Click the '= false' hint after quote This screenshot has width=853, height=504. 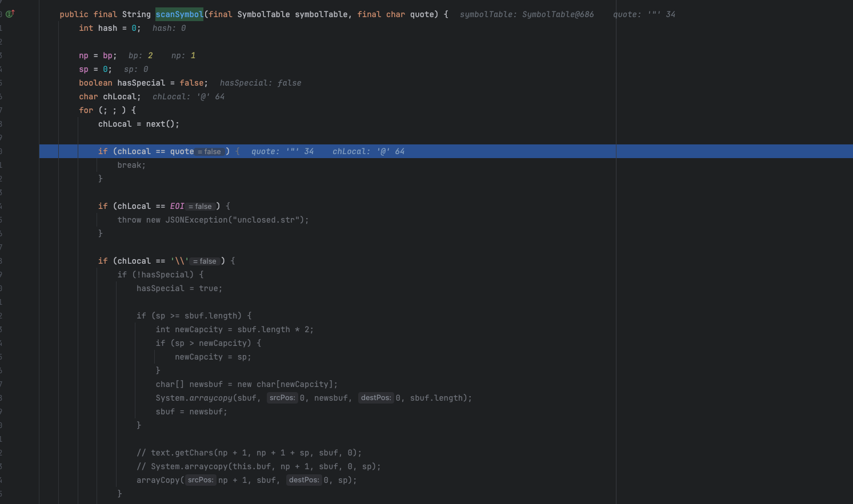click(x=210, y=152)
